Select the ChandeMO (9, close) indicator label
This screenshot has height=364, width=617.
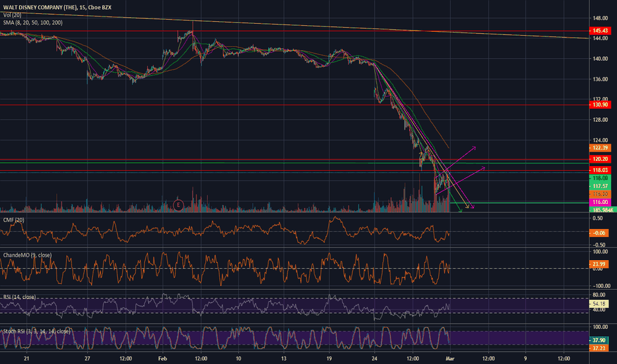27,255
